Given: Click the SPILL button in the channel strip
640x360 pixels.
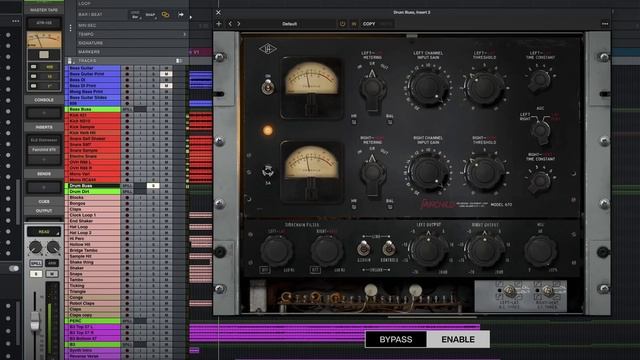Looking at the screenshot, I should (x=36, y=264).
